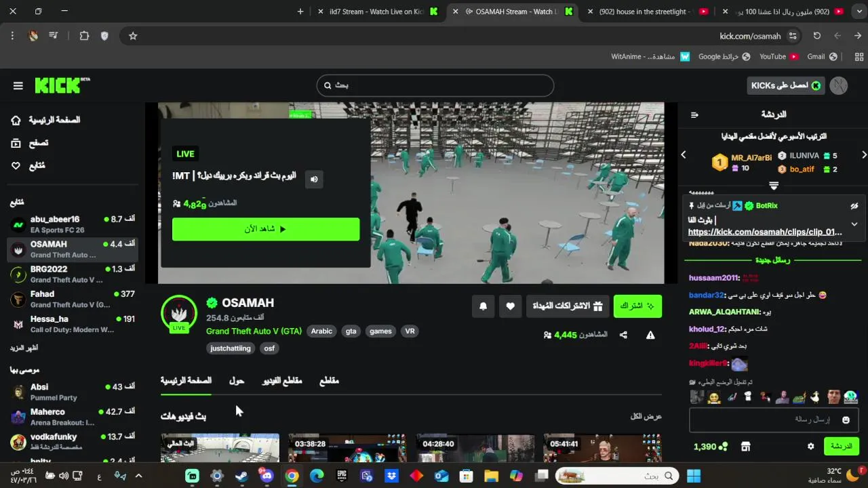Click the green Subscribe button
The image size is (868, 488).
pos(637,306)
